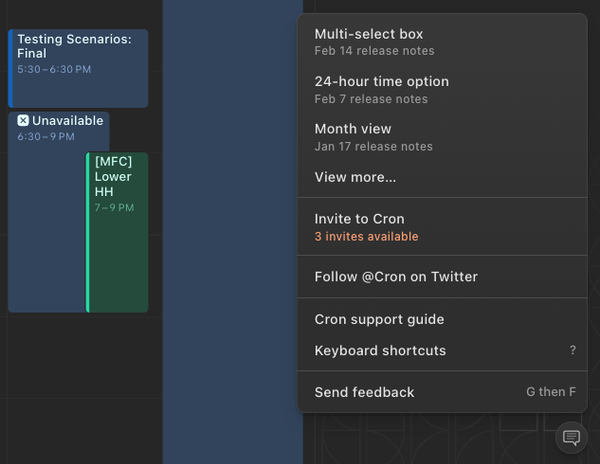Open 24-hour time option release notes

(x=442, y=90)
